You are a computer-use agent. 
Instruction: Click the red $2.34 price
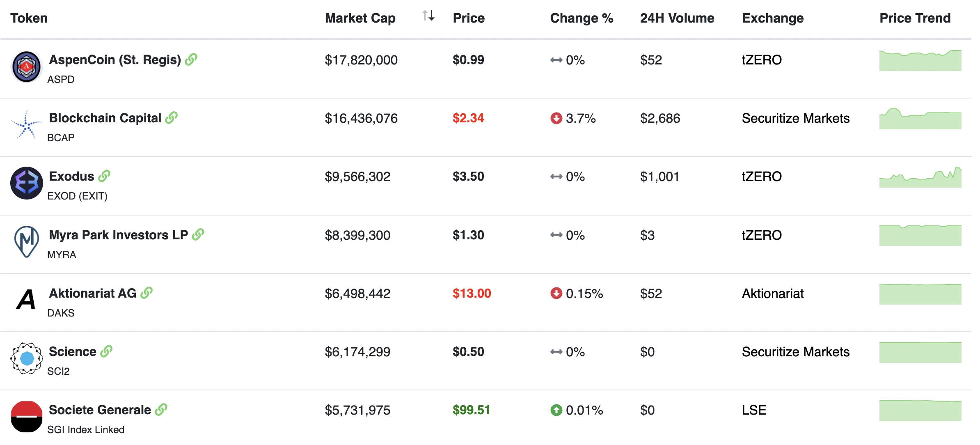(468, 118)
